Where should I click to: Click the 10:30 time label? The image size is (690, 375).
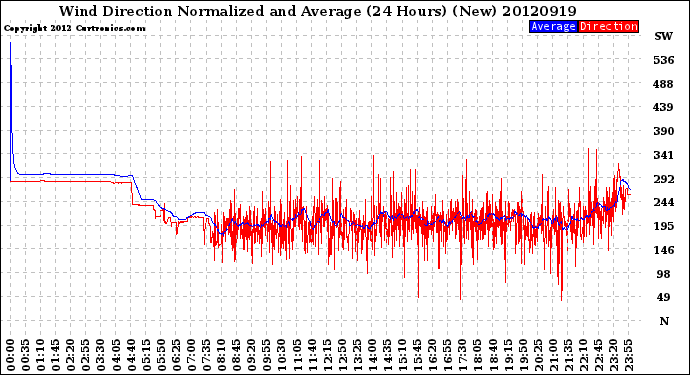282,355
